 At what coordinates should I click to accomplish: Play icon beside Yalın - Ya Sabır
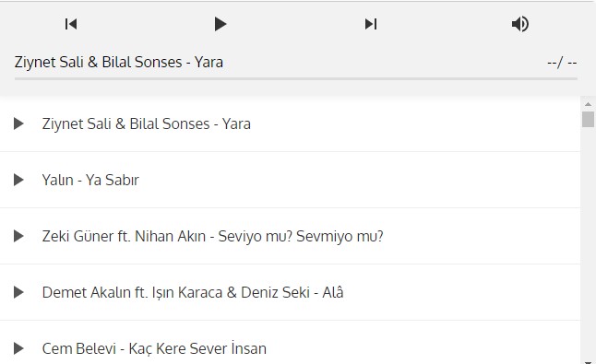(x=18, y=180)
